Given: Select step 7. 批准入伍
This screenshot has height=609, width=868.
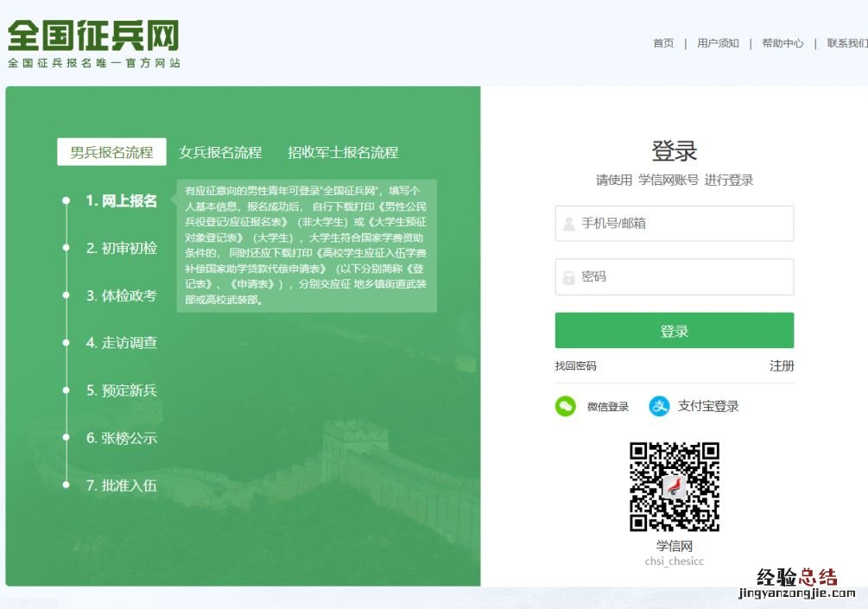Looking at the screenshot, I should point(121,485).
